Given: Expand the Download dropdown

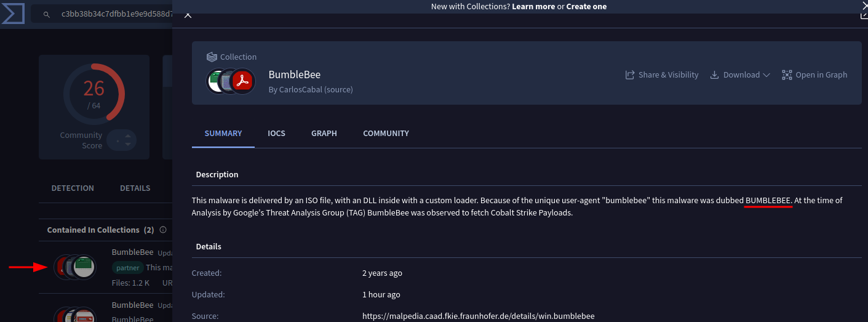Looking at the screenshot, I should tap(740, 74).
